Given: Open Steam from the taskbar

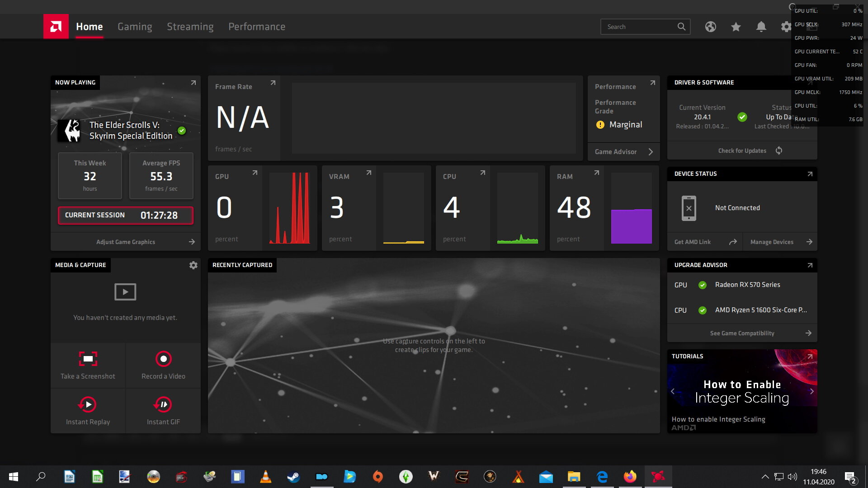Looking at the screenshot, I should pyautogui.click(x=293, y=477).
